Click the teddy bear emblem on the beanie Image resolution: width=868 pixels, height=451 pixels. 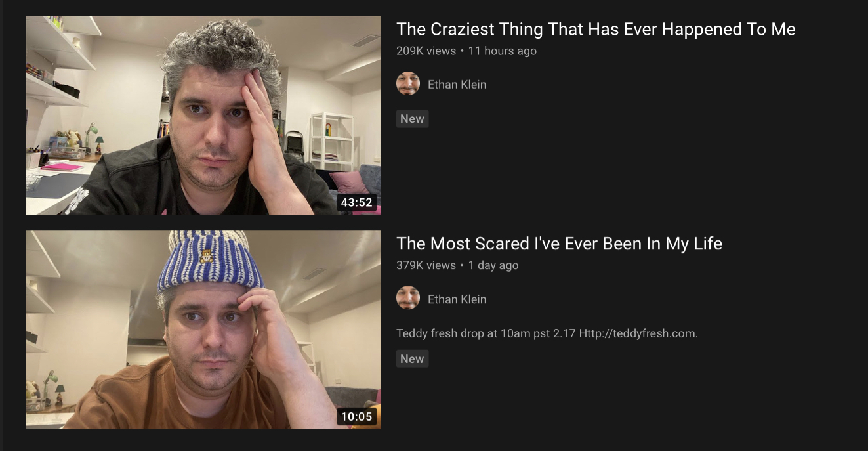(x=206, y=257)
